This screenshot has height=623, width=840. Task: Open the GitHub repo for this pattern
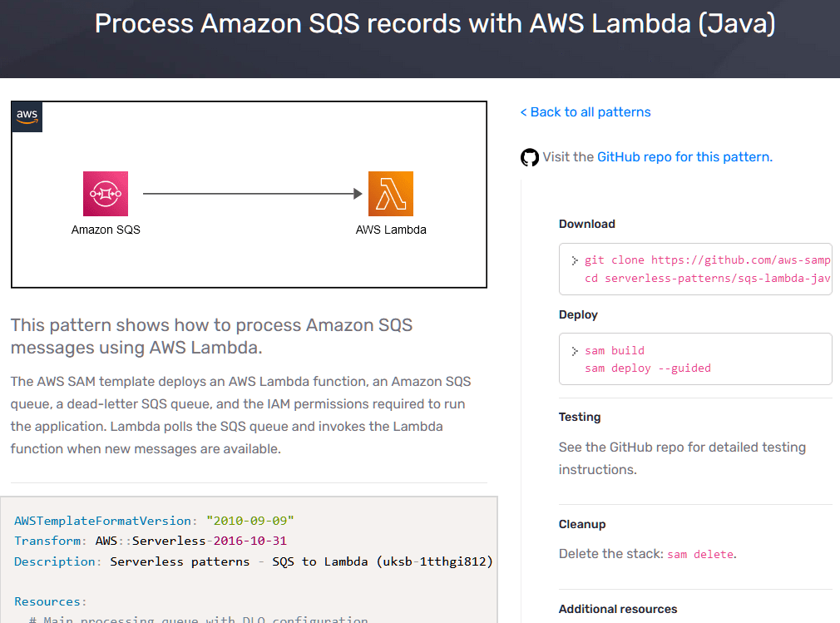(x=684, y=156)
